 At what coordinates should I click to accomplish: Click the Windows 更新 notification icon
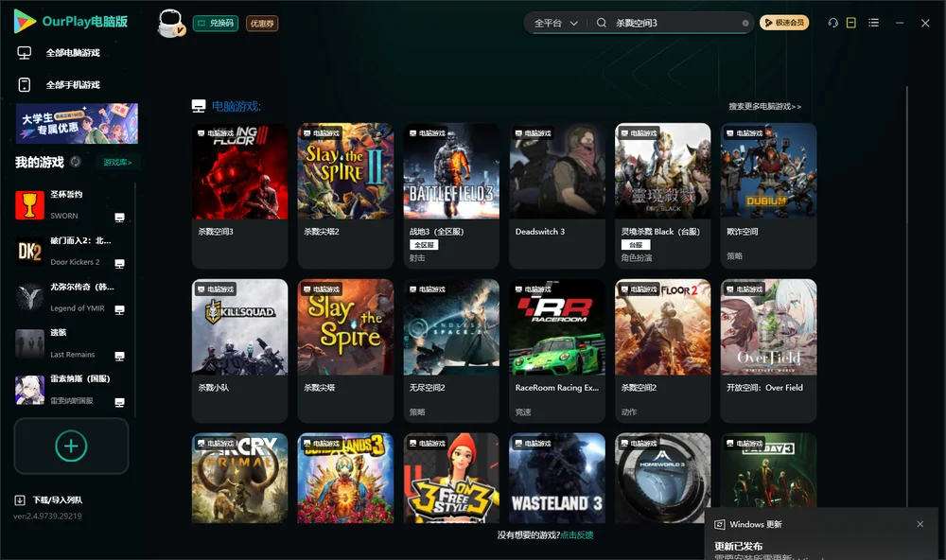point(719,524)
